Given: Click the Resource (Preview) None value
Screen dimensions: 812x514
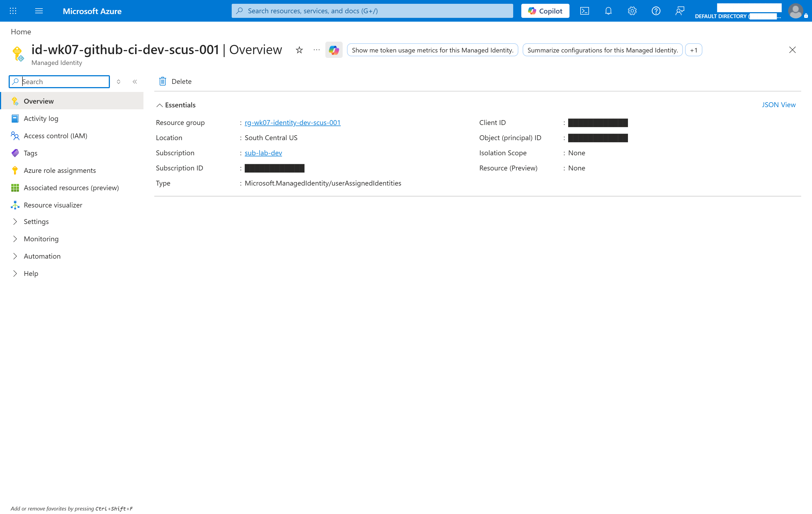Looking at the screenshot, I should [576, 168].
